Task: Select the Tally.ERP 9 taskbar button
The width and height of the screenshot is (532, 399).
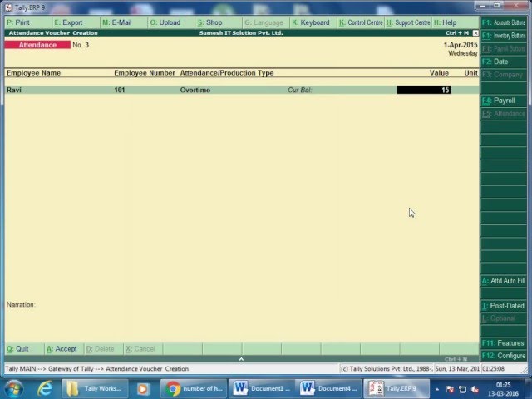Action: (x=397, y=389)
